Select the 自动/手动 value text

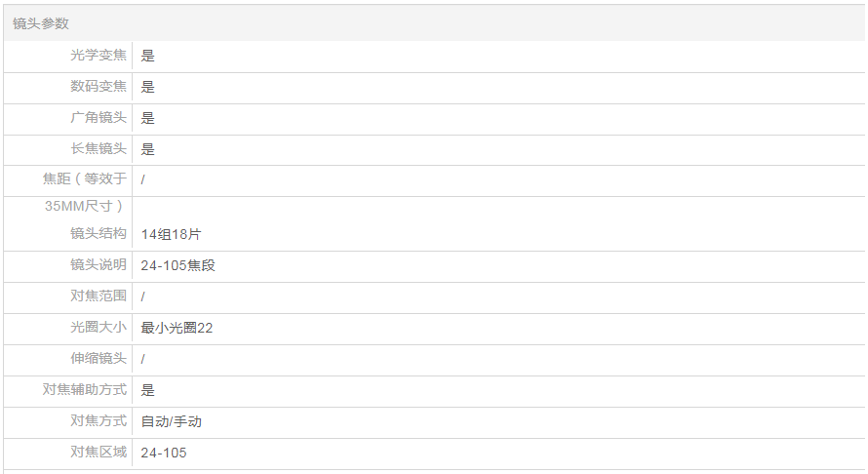coord(171,421)
